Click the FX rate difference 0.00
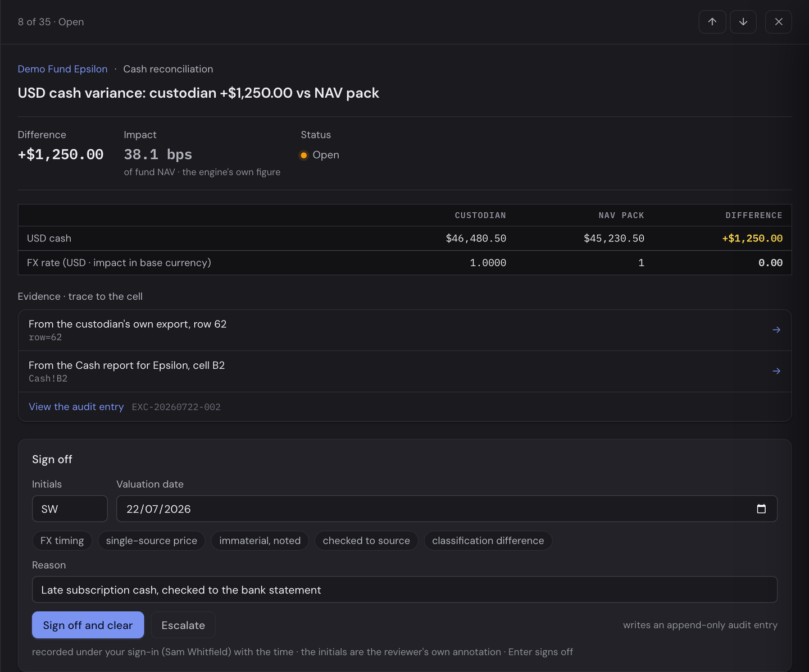The height and width of the screenshot is (672, 809). (770, 263)
